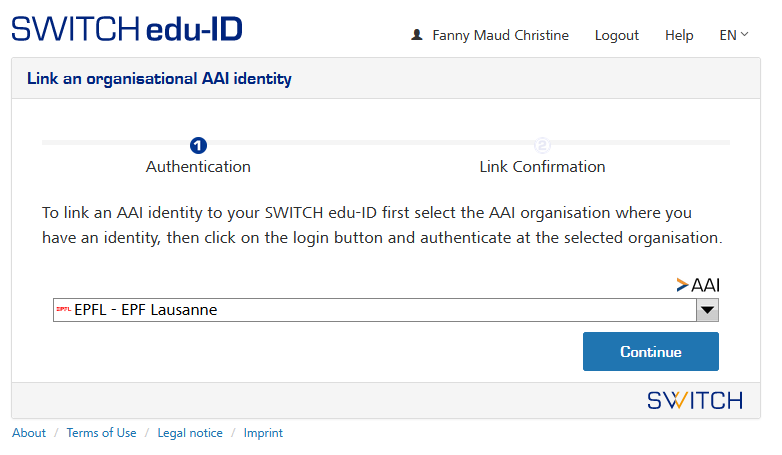Open the Imprint link
Screen dimensions: 782x455
pyautogui.click(x=263, y=433)
